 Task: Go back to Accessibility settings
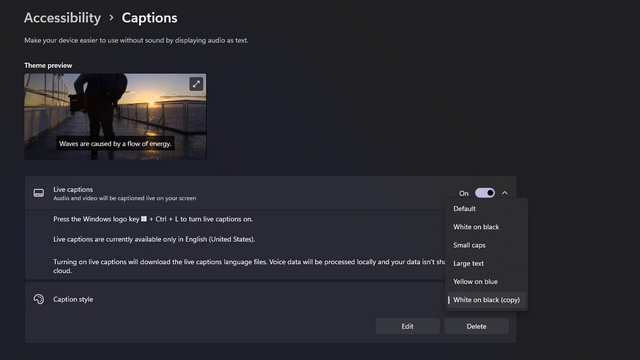coord(62,18)
